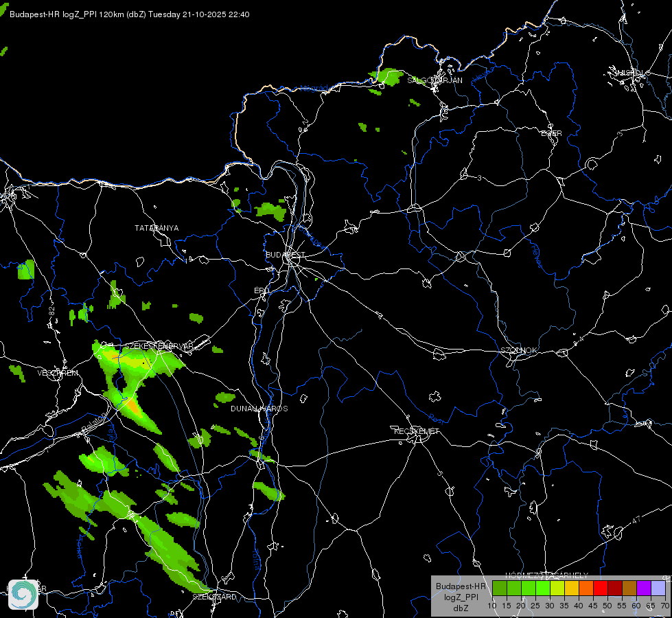The image size is (672, 618).
Task: Click the legend scale value 65
Action: pyautogui.click(x=651, y=606)
